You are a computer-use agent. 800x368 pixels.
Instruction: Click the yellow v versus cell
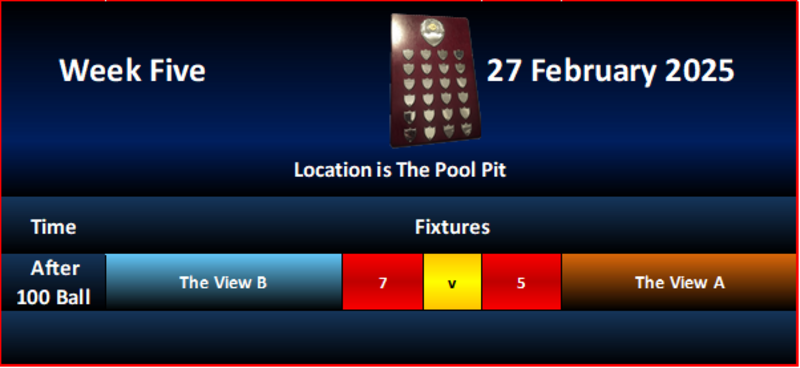click(x=453, y=282)
